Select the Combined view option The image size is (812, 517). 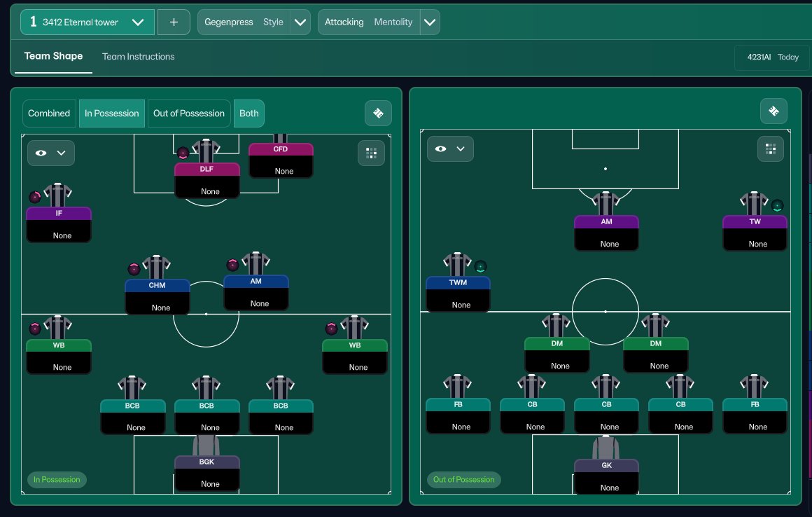click(x=49, y=113)
